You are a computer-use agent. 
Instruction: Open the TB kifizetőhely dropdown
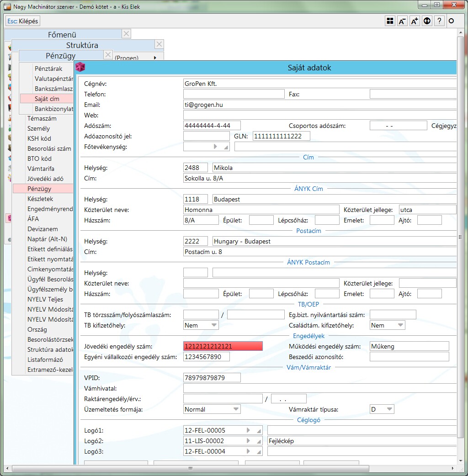201,325
